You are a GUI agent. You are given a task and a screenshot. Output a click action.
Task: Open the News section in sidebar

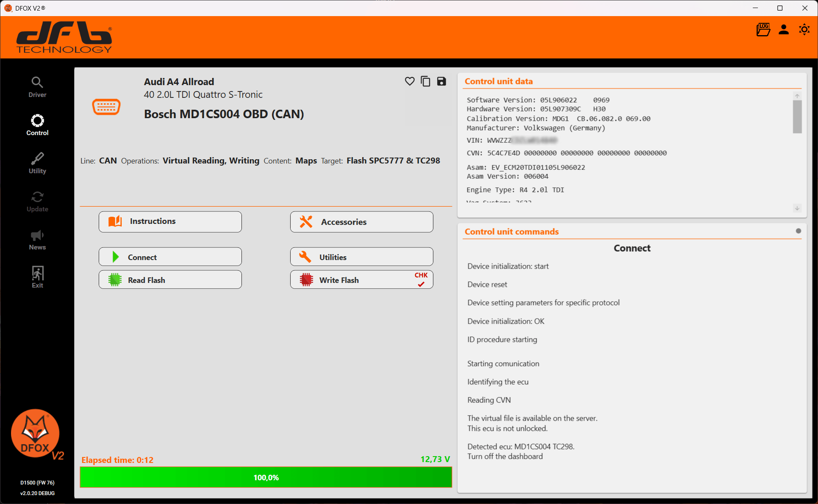point(37,240)
